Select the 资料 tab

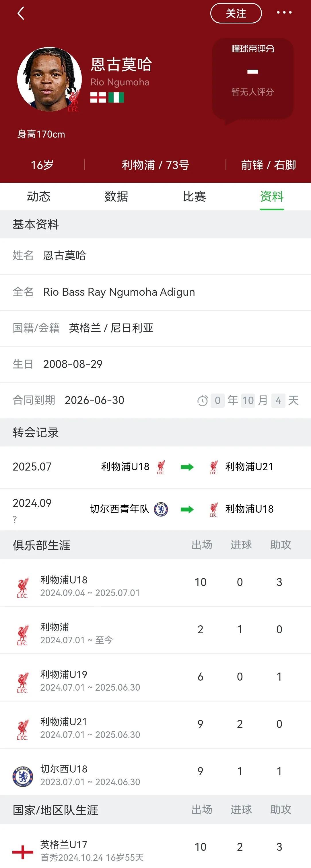click(271, 197)
